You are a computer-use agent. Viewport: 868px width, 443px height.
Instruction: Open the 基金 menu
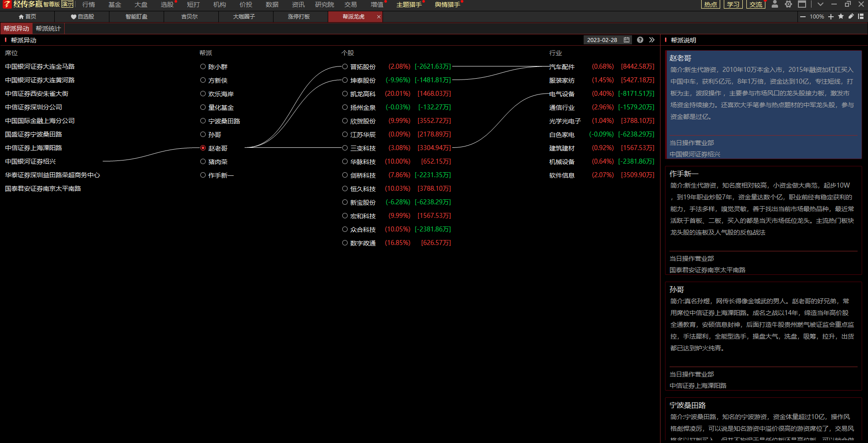pos(115,5)
